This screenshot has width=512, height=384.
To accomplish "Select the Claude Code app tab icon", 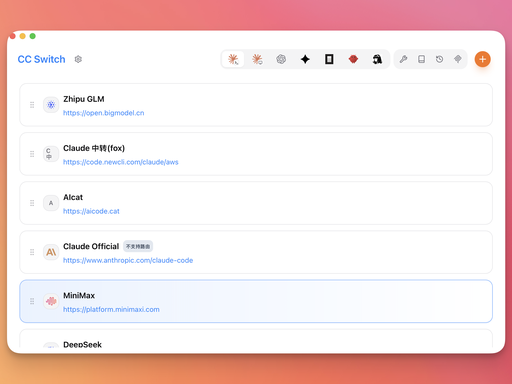I will 233,59.
